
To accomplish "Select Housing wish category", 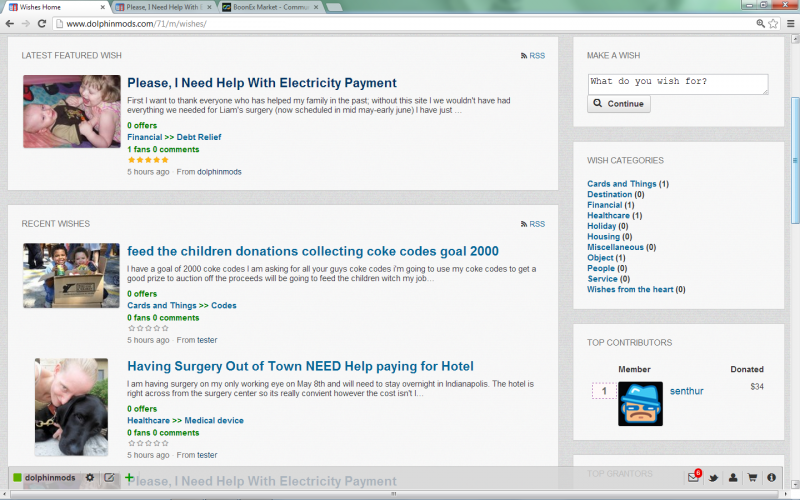I will pos(603,237).
